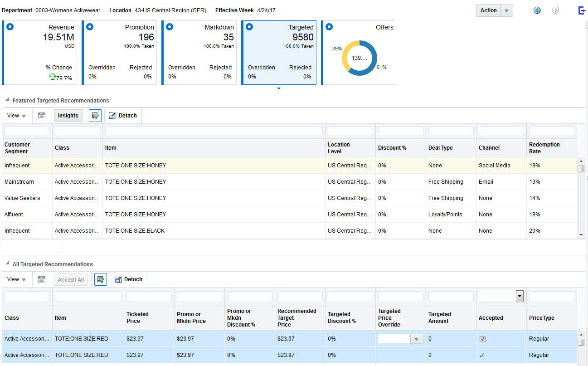Collapse the All Targeted Recommendations section
Image resolution: width=588 pixels, height=366 pixels.
pos(7,264)
